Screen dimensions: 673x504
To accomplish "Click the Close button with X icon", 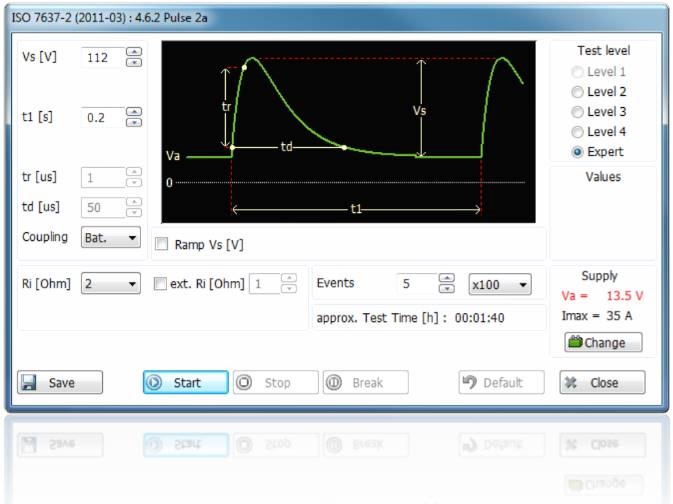I will click(x=601, y=382).
